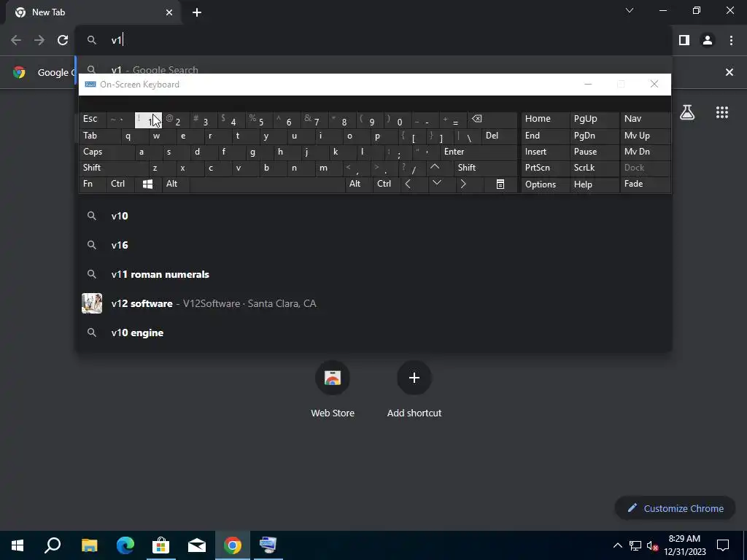The height and width of the screenshot is (560, 747).
Task: Click the Add shortcut plus tile
Action: click(414, 378)
